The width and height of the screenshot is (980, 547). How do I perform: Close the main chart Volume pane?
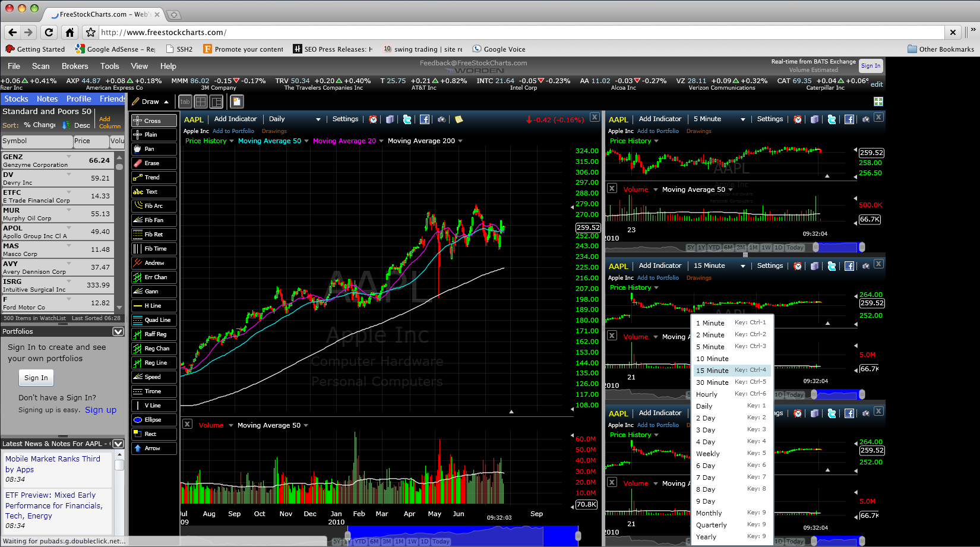187,424
